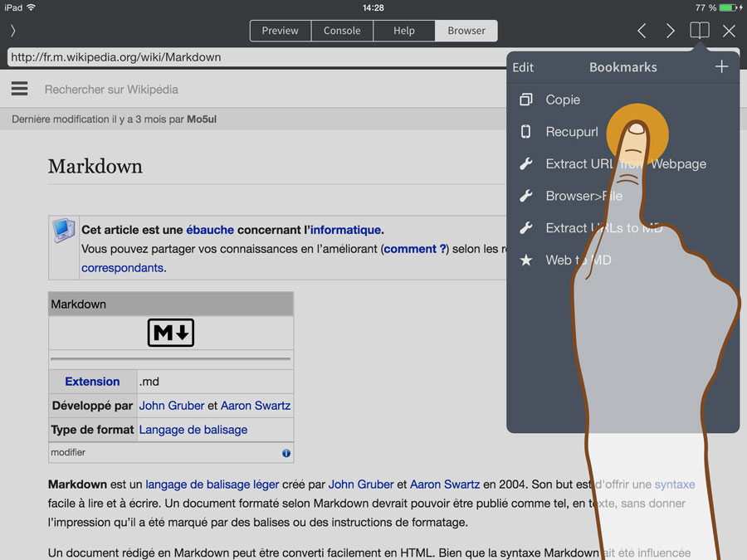Close the browser panel with X
The image size is (747, 560).
click(729, 31)
